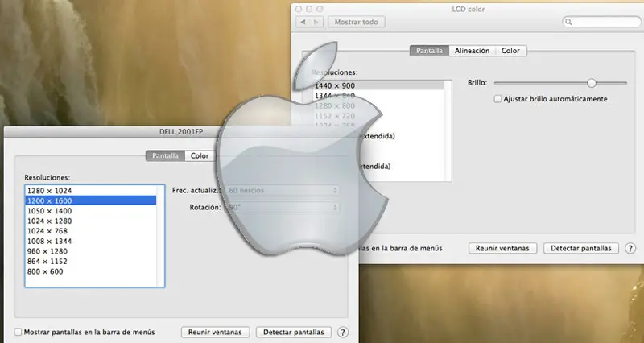Click Reunir ventanas in DELL 2001FP window
Viewport: 644px width, 343px height.
point(215,332)
